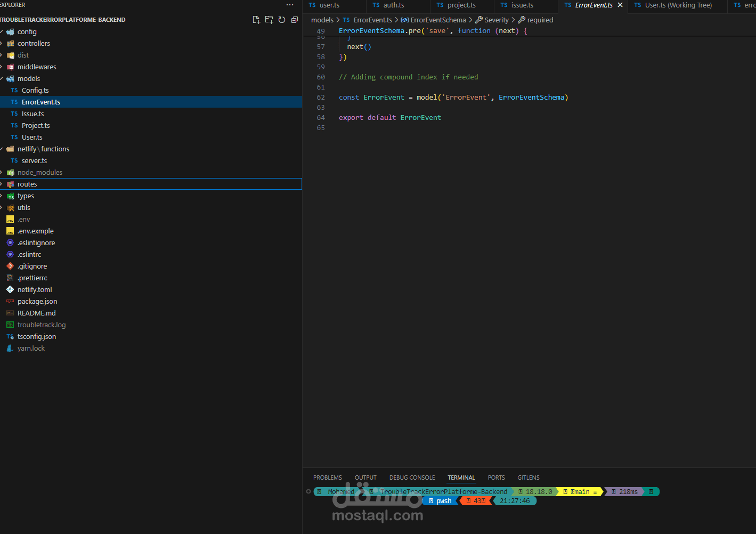This screenshot has height=534, width=756.
Task: Switch to the issue.ts tab
Action: click(x=522, y=5)
